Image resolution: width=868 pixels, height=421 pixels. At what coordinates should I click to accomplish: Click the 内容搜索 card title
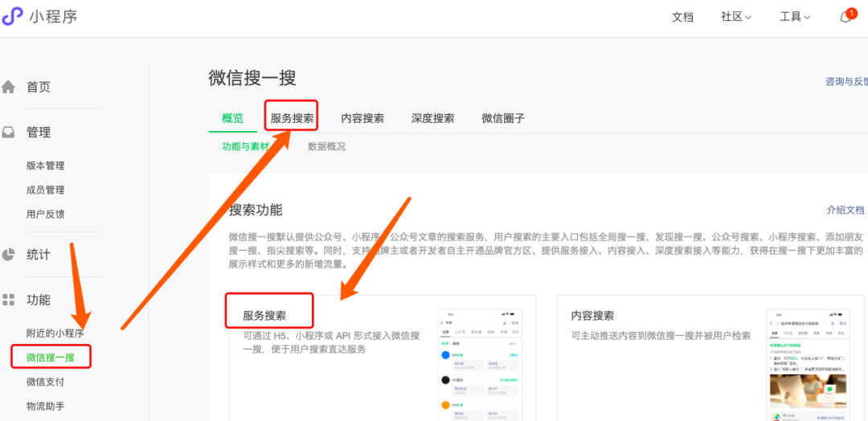pyautogui.click(x=593, y=315)
